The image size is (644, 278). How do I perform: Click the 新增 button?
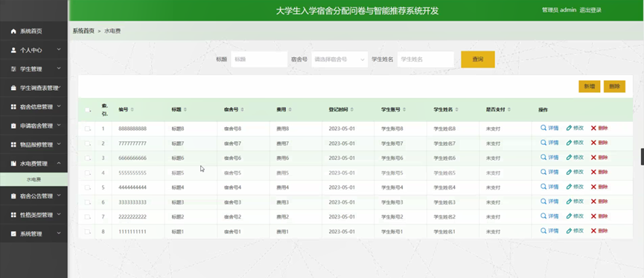[x=590, y=86]
